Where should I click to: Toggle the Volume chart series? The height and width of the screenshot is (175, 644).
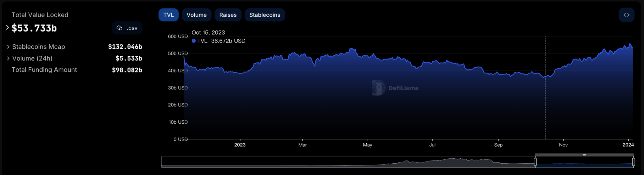pos(197,15)
